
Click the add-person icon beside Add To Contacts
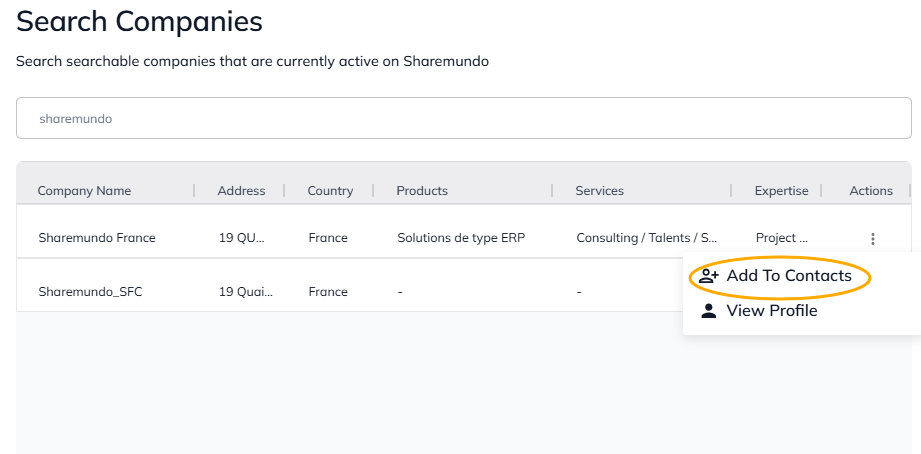[709, 276]
